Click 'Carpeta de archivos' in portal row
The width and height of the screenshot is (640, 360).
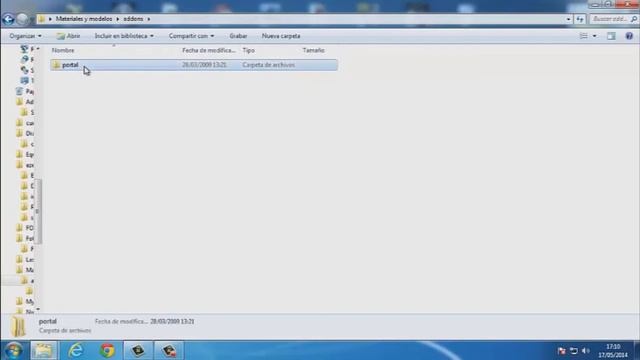(x=268, y=64)
